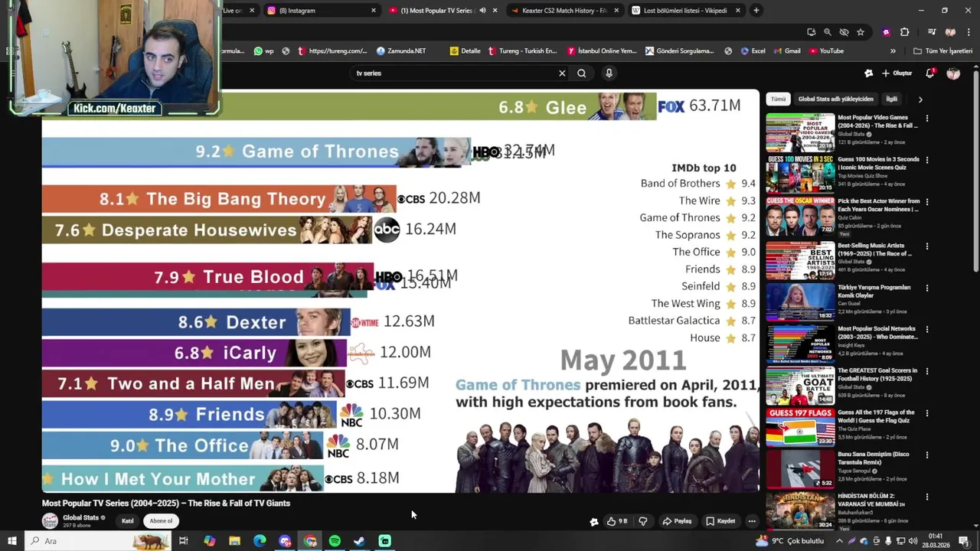Open options for Türkiye Yarışma Programları video
Viewport: 980px width, 551px height.
click(927, 289)
